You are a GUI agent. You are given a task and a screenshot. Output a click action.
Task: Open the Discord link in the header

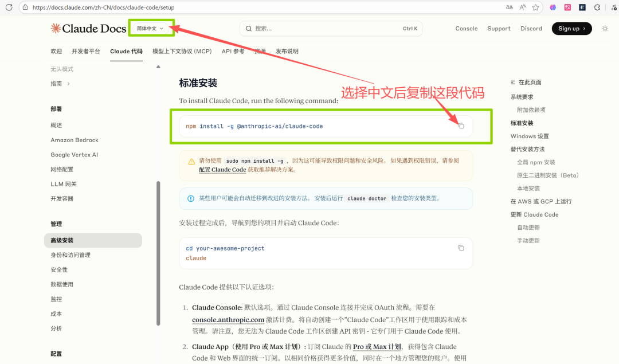531,29
